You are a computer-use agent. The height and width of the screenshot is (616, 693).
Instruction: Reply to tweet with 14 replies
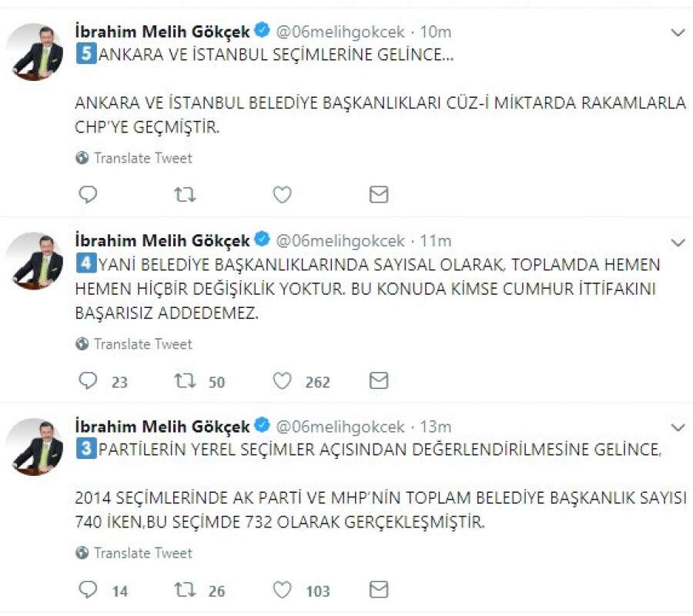tap(89, 591)
